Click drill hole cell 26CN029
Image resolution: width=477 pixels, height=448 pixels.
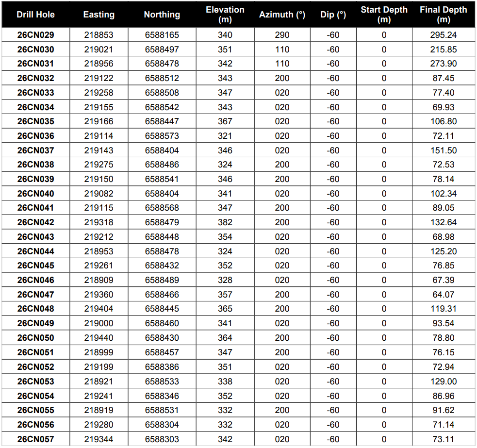click(35, 35)
